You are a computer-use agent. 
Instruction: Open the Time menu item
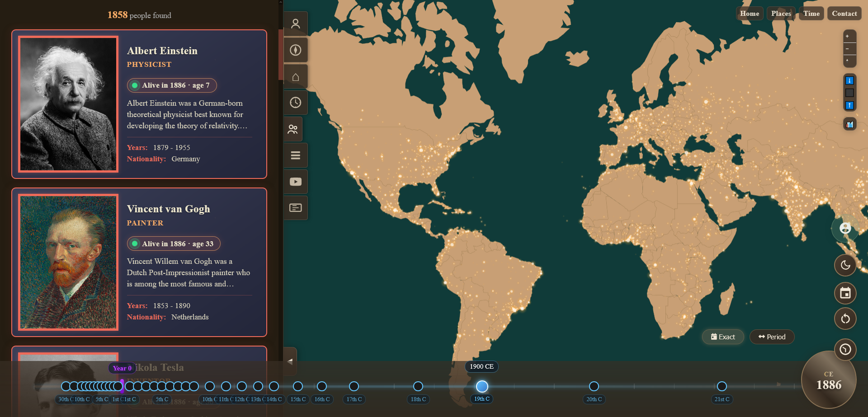(811, 14)
